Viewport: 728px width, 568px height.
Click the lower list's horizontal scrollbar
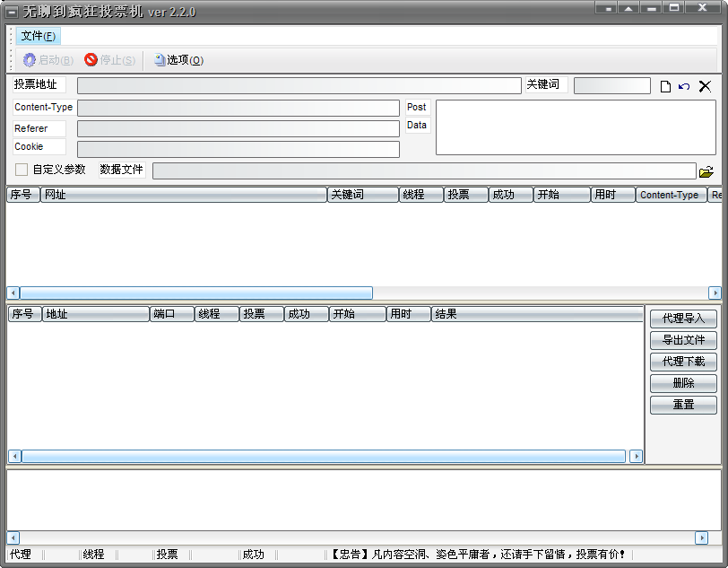pyautogui.click(x=323, y=456)
